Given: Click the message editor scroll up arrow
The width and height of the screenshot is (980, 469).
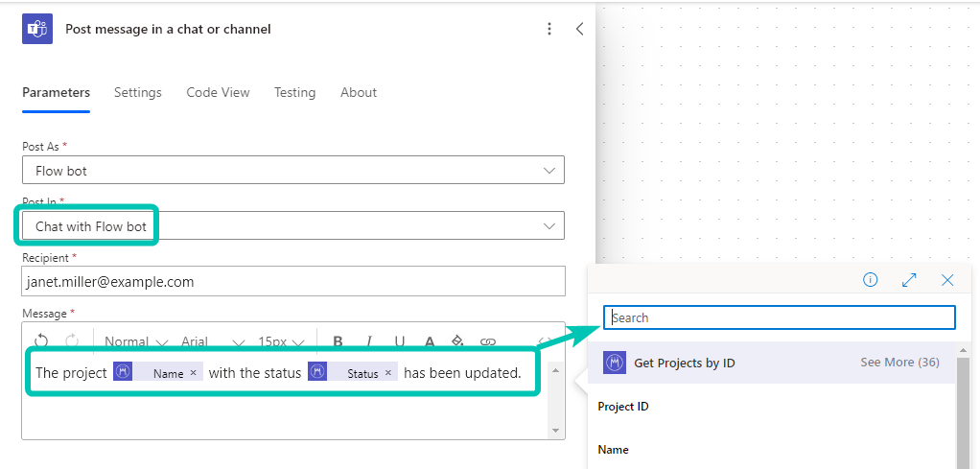Looking at the screenshot, I should 555,371.
